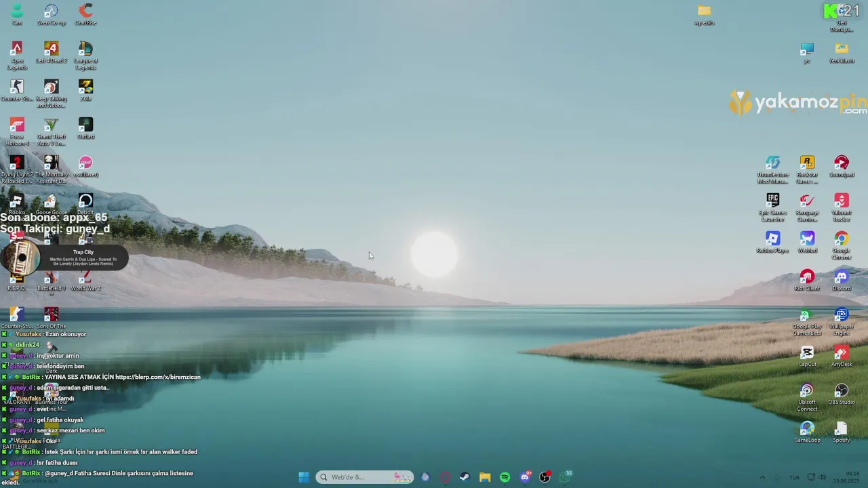Click the Apex Legends shortcut
The width and height of the screenshot is (868, 488).
click(x=17, y=56)
